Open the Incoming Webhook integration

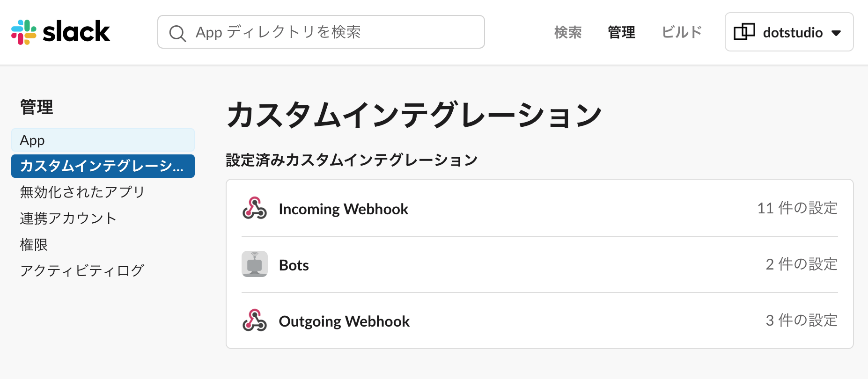tap(343, 209)
